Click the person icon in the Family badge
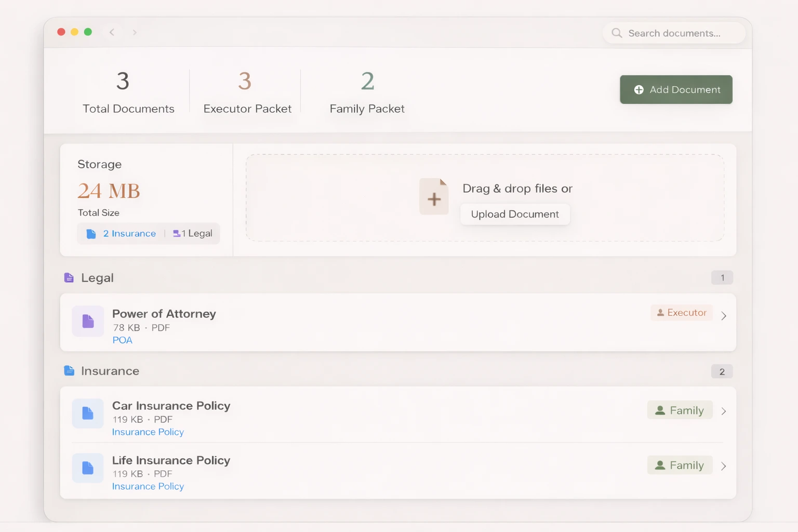This screenshot has height=532, width=798. click(660, 410)
